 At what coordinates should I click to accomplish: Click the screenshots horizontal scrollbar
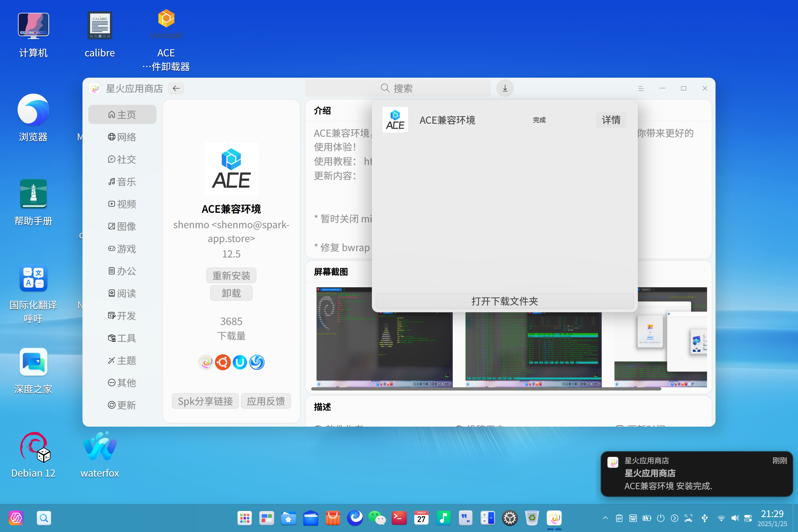486,389
